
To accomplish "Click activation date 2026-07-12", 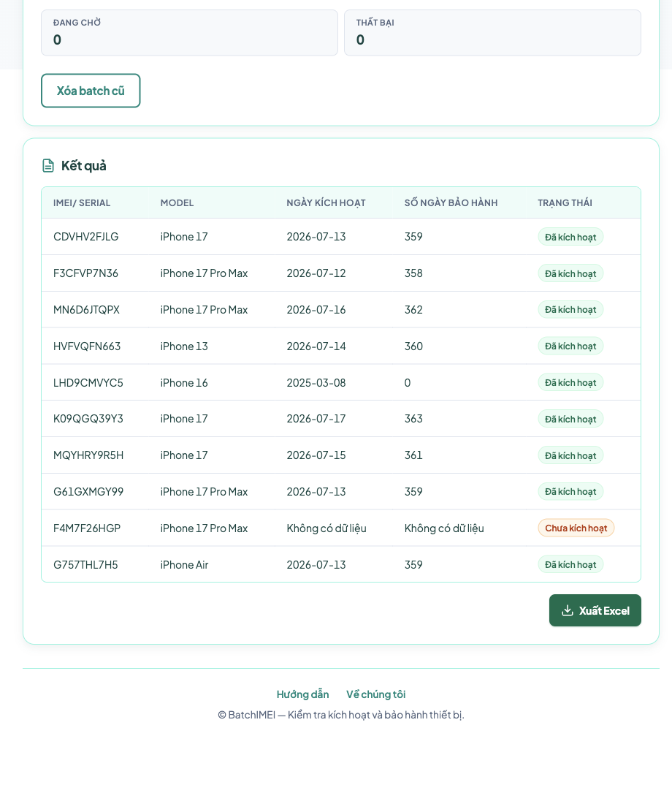I will pos(316,273).
